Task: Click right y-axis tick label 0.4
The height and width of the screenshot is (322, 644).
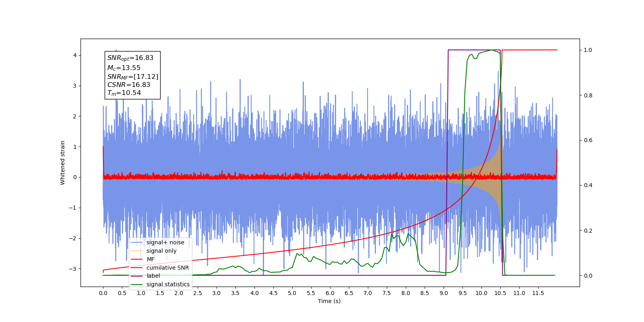Action: [588, 186]
